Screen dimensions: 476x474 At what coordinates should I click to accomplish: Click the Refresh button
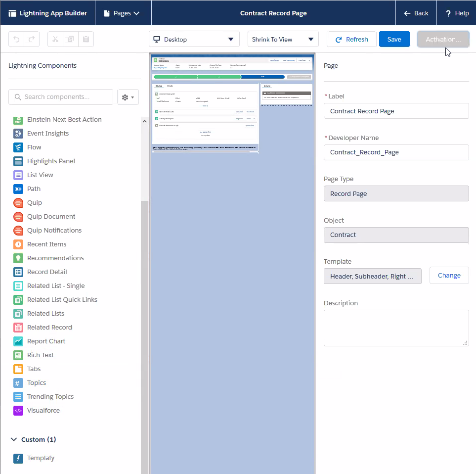point(351,39)
